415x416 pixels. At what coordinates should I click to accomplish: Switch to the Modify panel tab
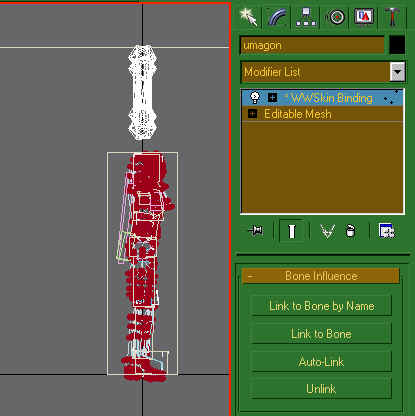point(278,17)
